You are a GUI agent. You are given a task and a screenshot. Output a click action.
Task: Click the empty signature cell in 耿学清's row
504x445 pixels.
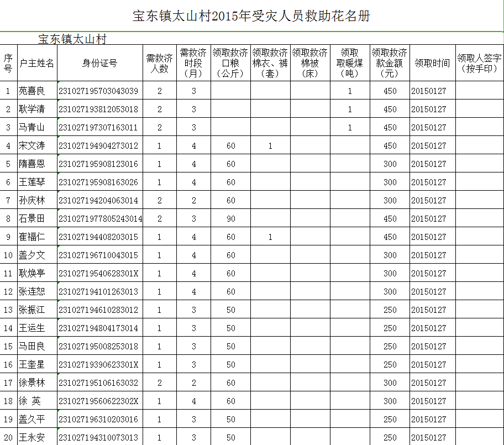480,109
